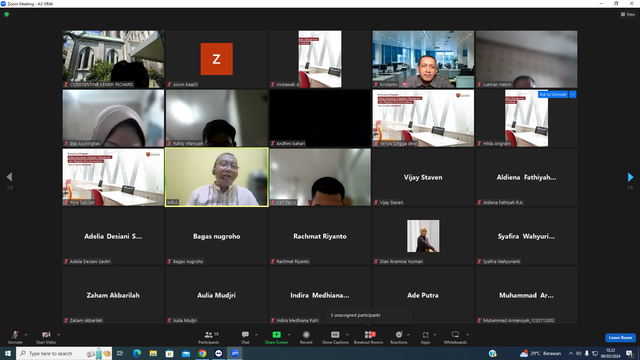
Task: Open the Reactions menu
Action: tap(399, 337)
